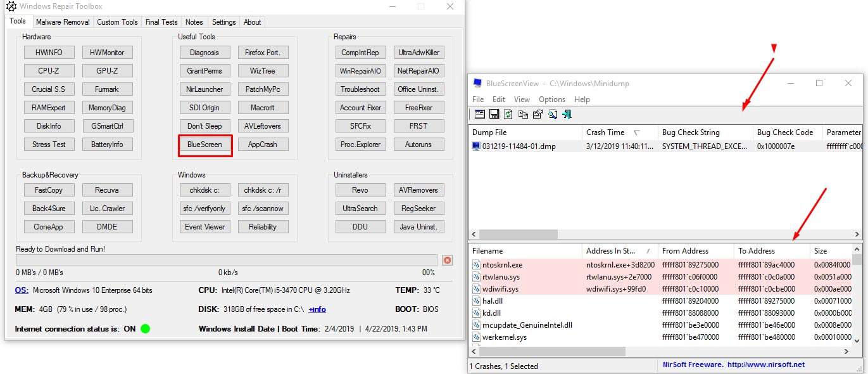Open the Edit menu in BlueScreenView
868x374 pixels.
[x=499, y=100]
